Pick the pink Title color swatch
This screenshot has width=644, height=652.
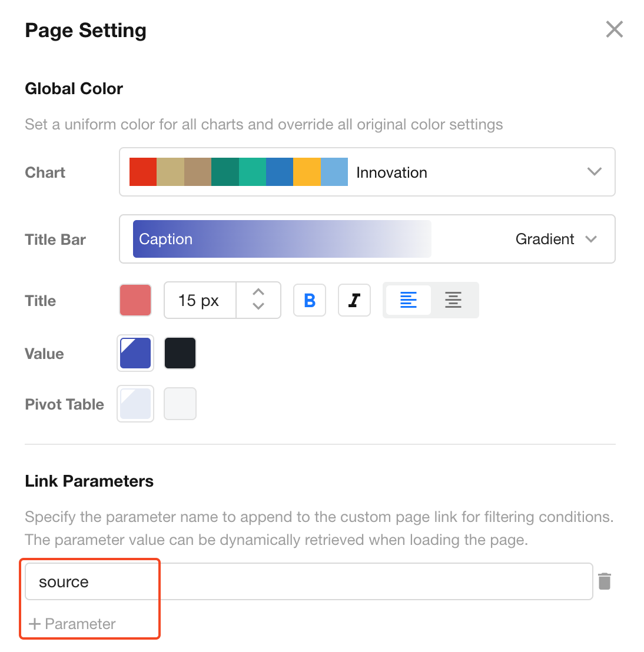[135, 300]
